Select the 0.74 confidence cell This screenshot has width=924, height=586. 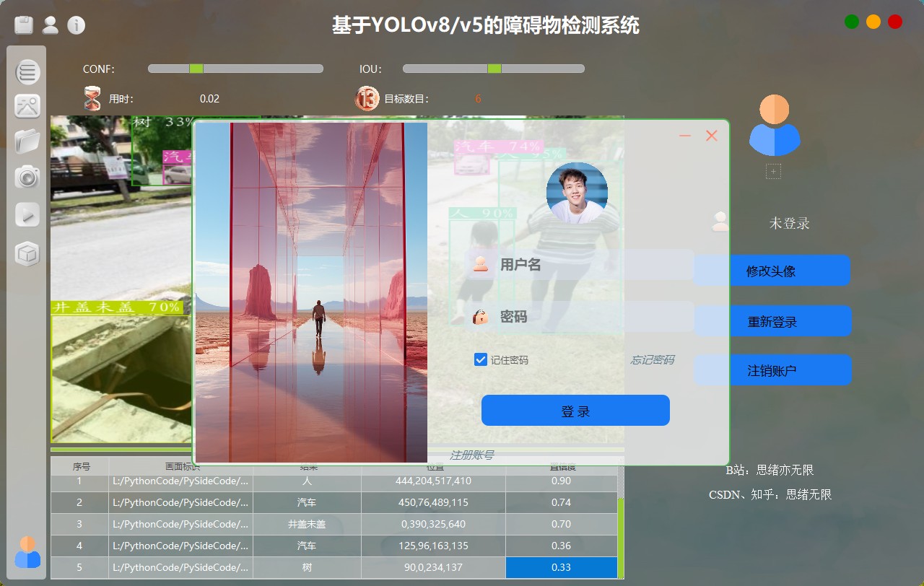[562, 502]
